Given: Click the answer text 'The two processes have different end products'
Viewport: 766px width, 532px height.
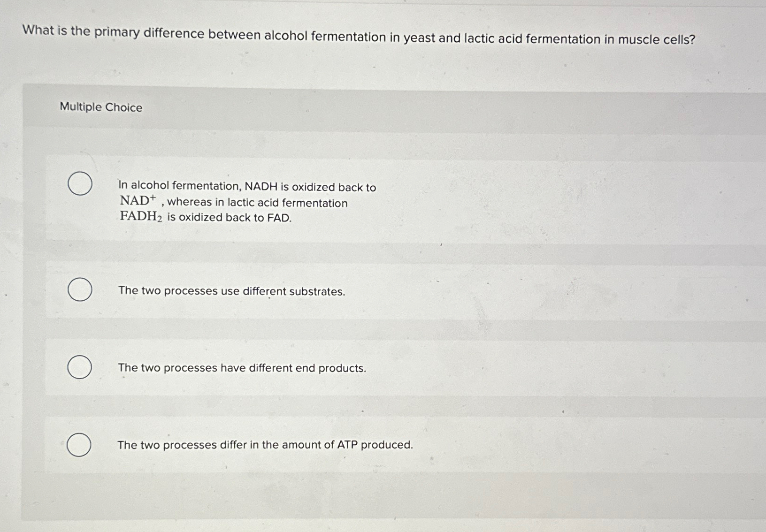Looking at the screenshot, I should pyautogui.click(x=242, y=368).
